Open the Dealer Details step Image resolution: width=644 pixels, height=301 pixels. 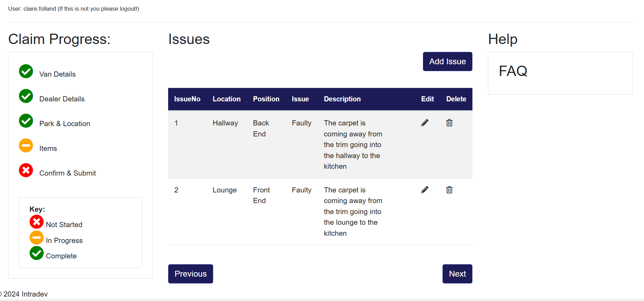(x=62, y=99)
